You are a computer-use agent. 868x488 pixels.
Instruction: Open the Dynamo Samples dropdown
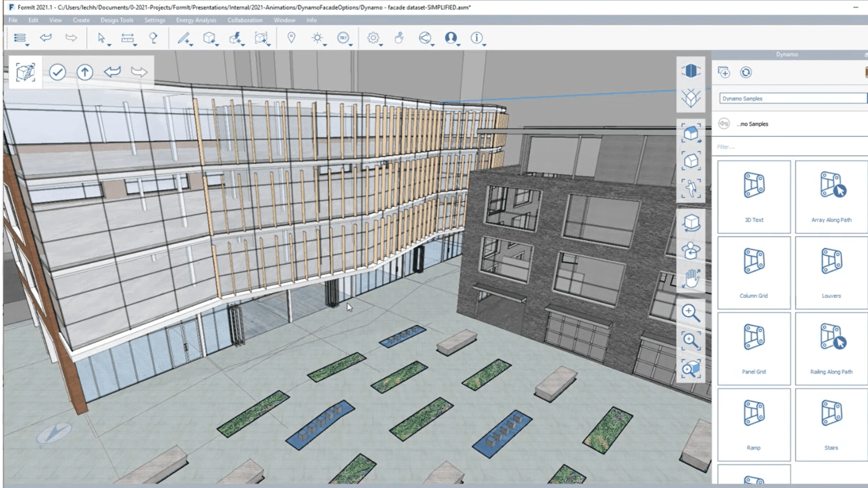(792, 99)
